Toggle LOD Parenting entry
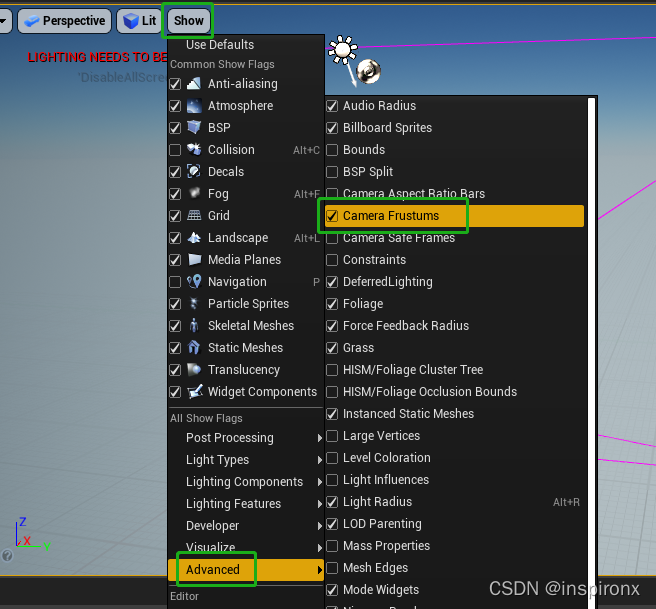The width and height of the screenshot is (656, 609). point(455,524)
